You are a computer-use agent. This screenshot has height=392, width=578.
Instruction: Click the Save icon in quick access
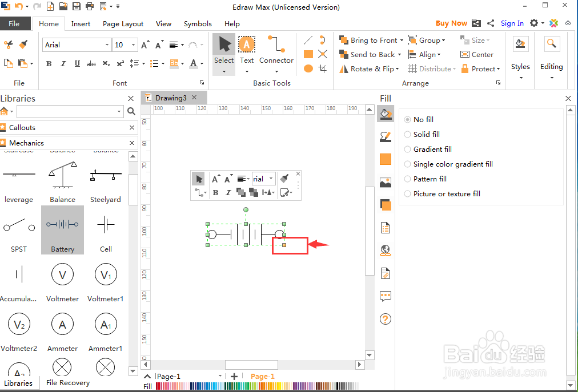click(77, 6)
